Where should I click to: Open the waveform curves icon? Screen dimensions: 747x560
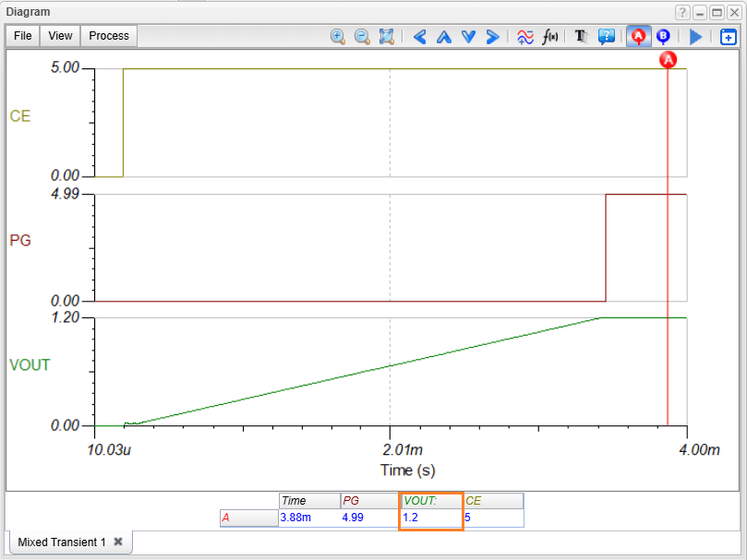(x=524, y=37)
